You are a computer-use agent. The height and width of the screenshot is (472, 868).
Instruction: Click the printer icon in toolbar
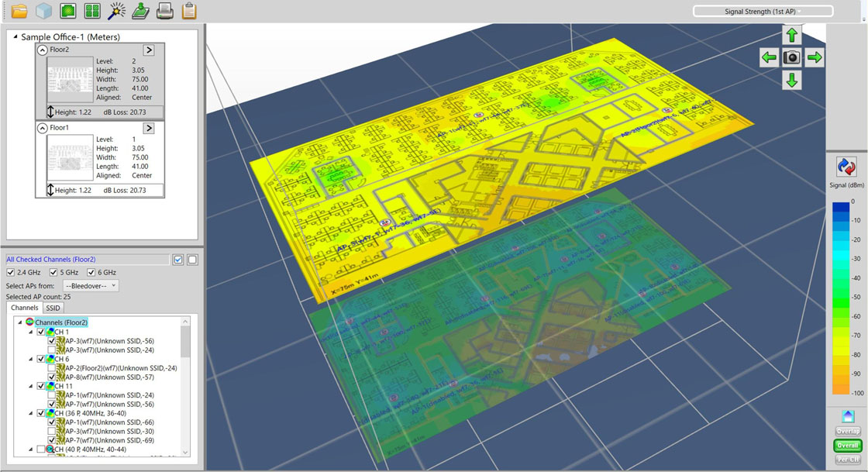tap(164, 11)
